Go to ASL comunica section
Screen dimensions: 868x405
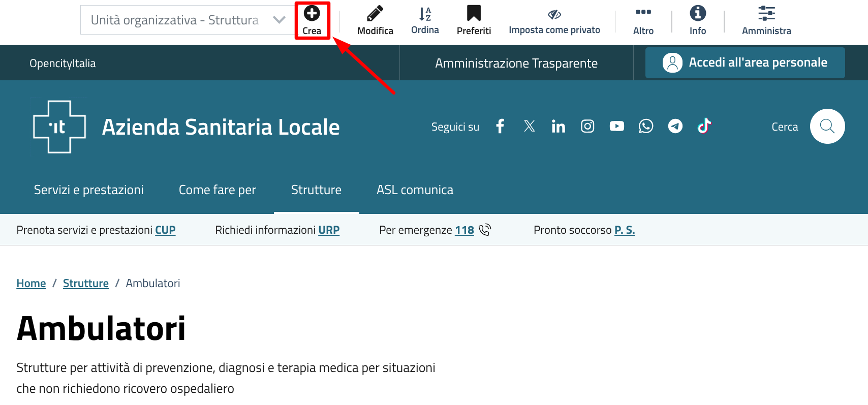pyautogui.click(x=415, y=190)
